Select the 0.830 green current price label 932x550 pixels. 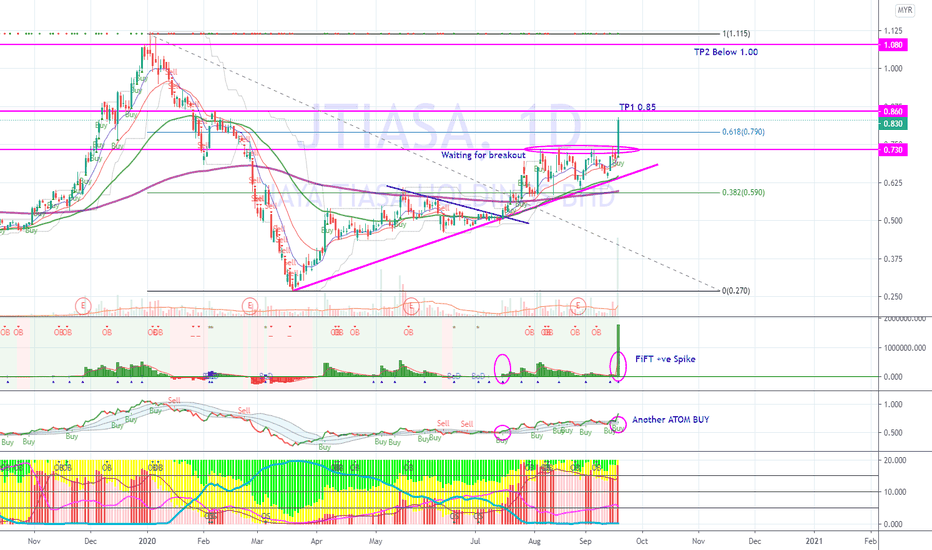893,124
